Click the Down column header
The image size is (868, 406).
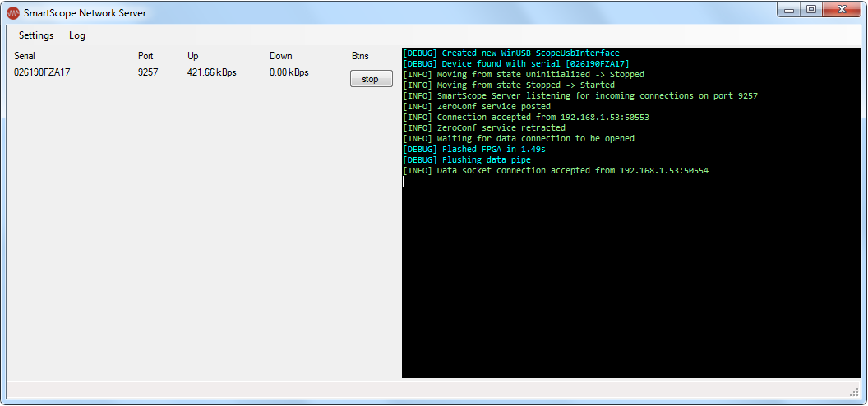click(281, 56)
